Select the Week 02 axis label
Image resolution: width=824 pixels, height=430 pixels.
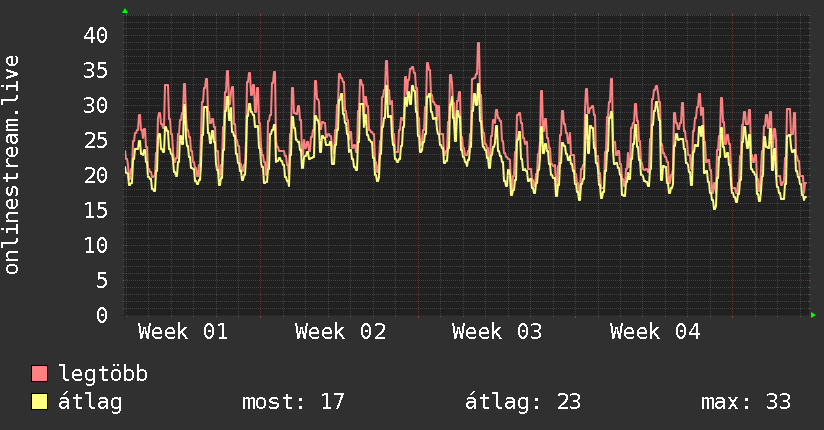(x=340, y=332)
